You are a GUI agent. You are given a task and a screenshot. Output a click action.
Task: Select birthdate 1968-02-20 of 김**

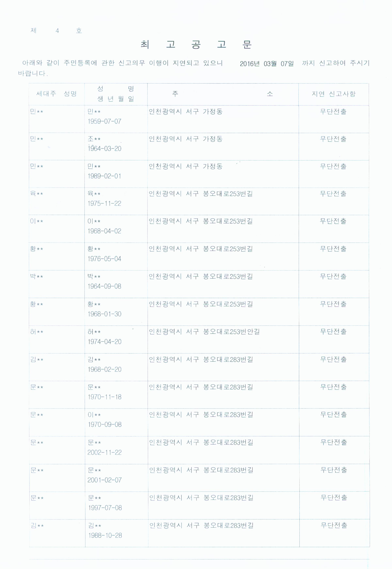click(105, 369)
